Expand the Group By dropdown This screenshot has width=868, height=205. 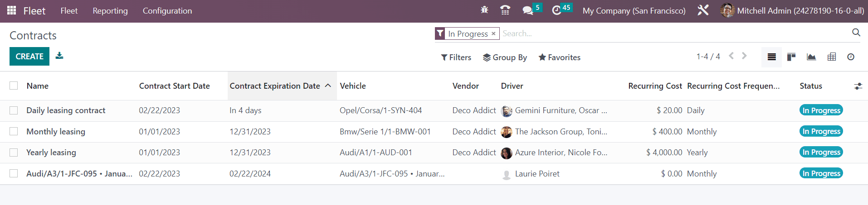pyautogui.click(x=505, y=57)
